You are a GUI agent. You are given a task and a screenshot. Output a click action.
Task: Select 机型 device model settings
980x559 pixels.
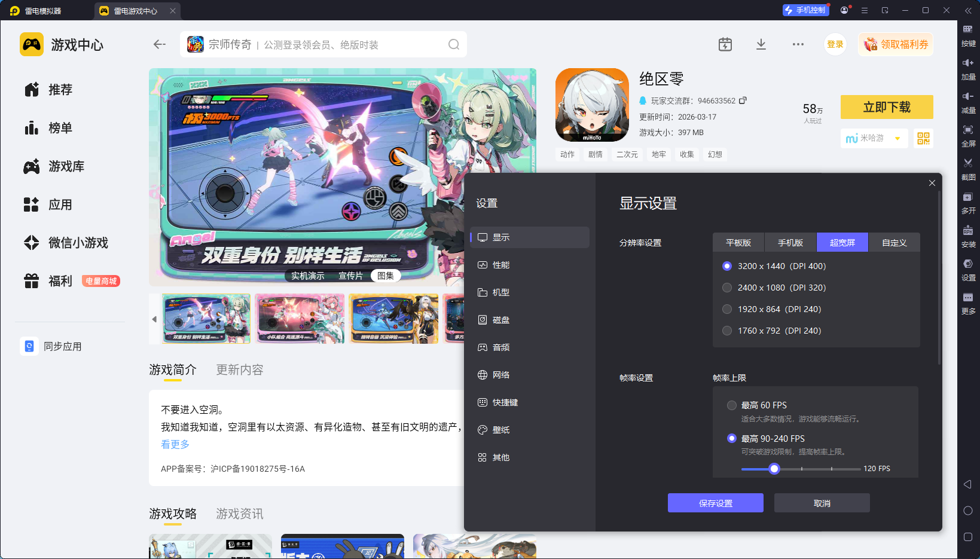coord(530,292)
